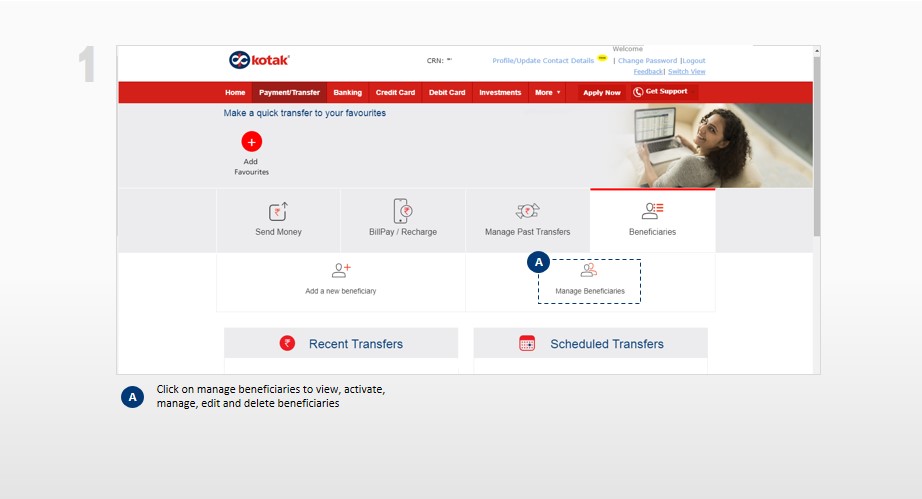This screenshot has height=499, width=922.
Task: Click the Add a new beneficiary icon
Action: pos(341,270)
